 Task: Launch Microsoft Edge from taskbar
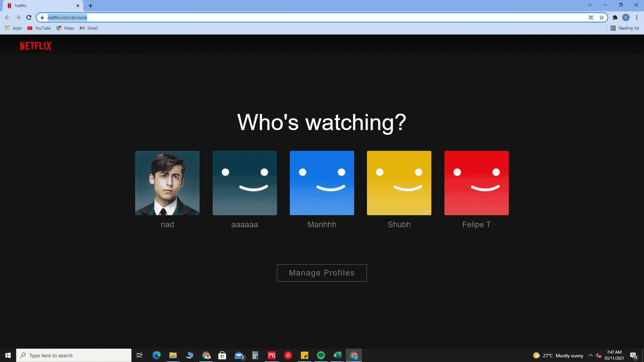pos(157,355)
